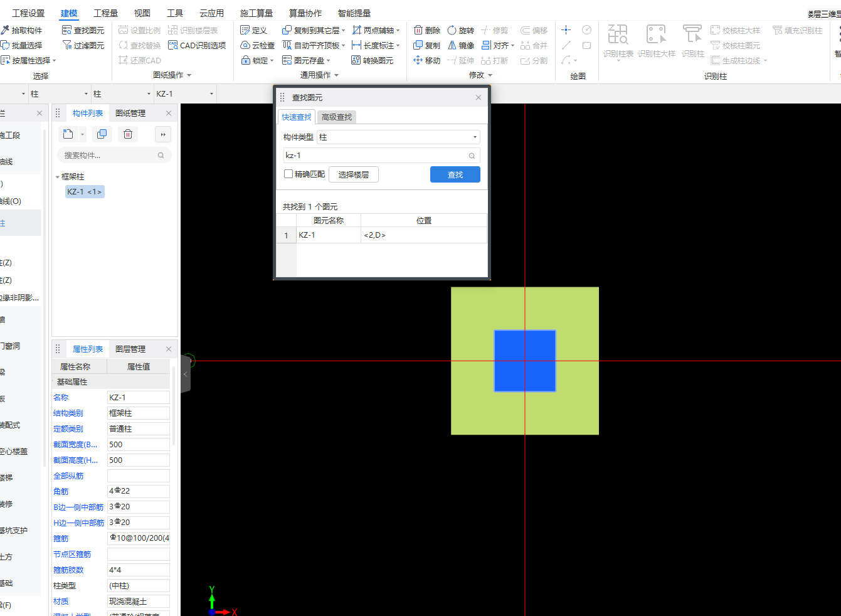Image resolution: width=841 pixels, height=616 pixels.
Task: Edit the 截面宽度 value field 500
Action: [x=138, y=444]
